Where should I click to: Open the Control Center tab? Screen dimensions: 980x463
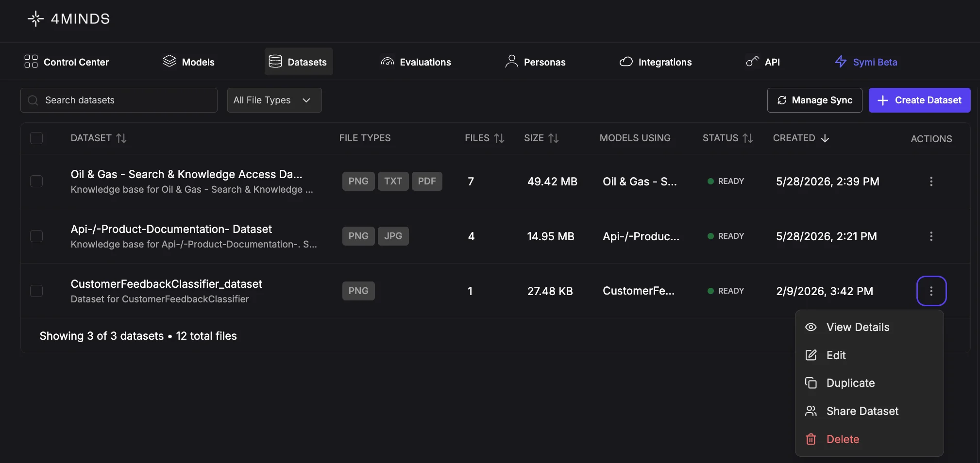[67, 62]
